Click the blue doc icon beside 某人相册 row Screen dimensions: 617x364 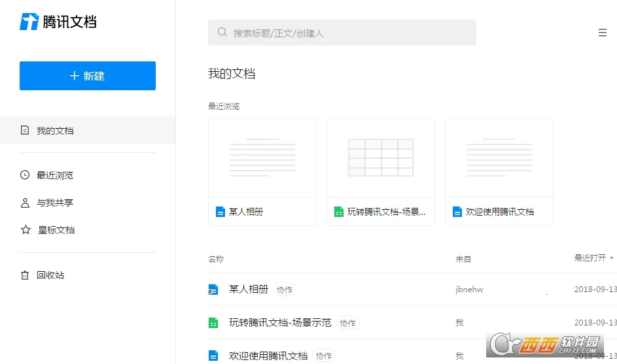click(213, 290)
